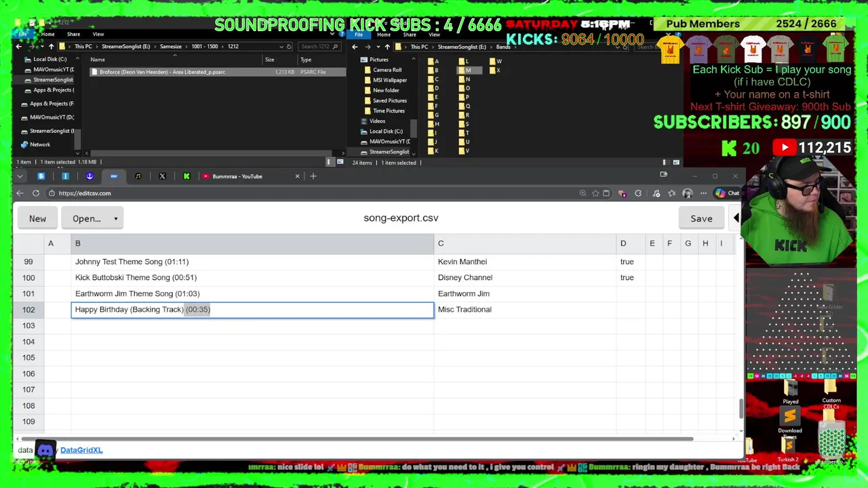The width and height of the screenshot is (868, 488).
Task: Open the Home tab in left Explorer window
Action: [x=47, y=34]
